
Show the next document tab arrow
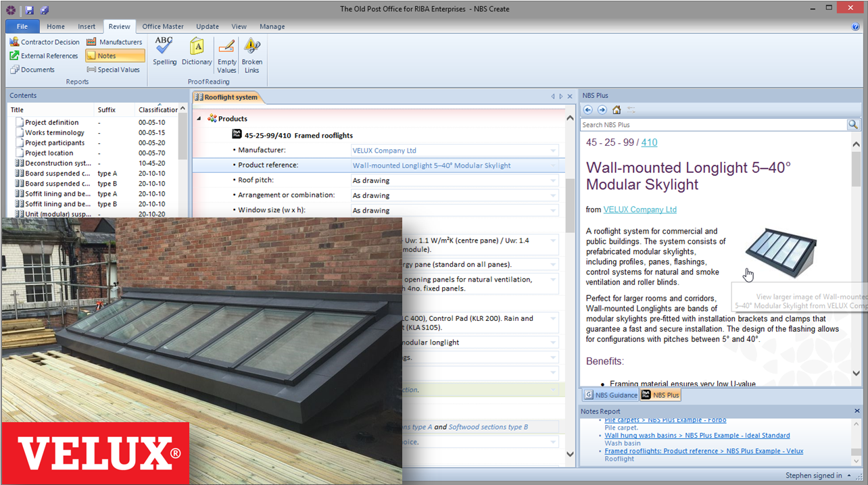561,97
